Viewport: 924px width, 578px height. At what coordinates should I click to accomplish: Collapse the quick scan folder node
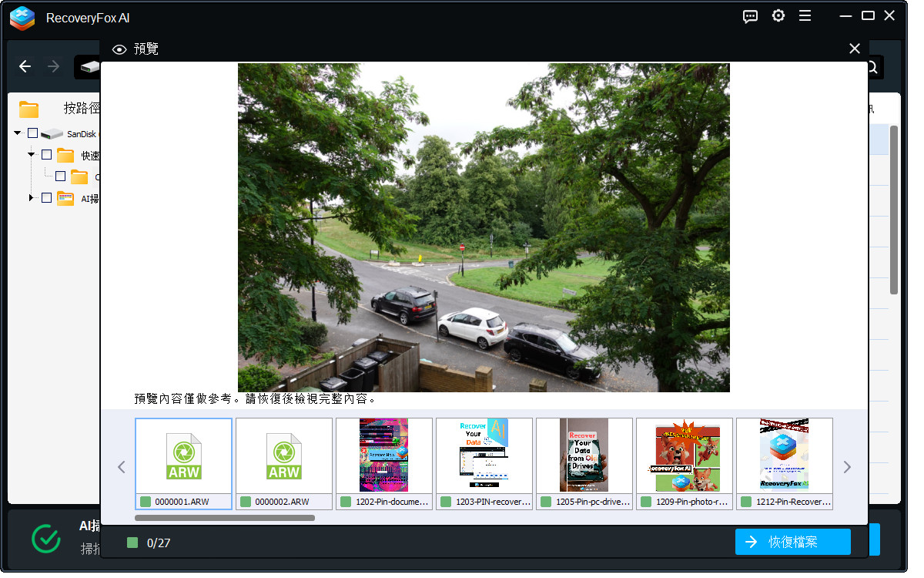[32, 155]
